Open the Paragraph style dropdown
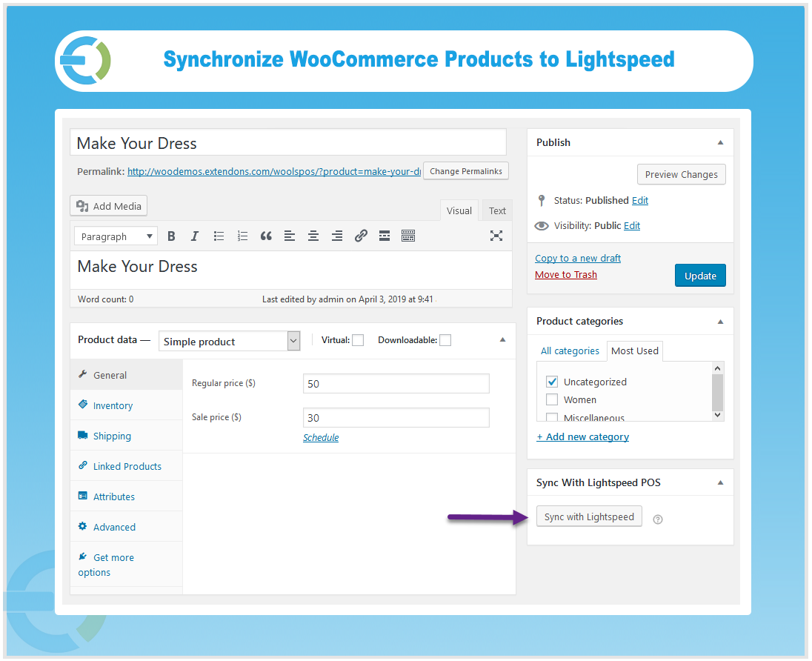 click(x=116, y=236)
